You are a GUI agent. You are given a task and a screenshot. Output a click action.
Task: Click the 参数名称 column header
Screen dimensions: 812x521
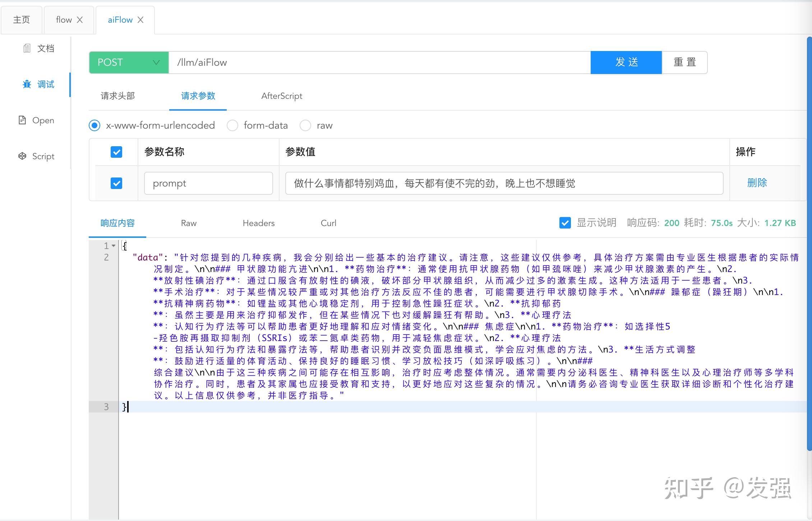coord(164,152)
